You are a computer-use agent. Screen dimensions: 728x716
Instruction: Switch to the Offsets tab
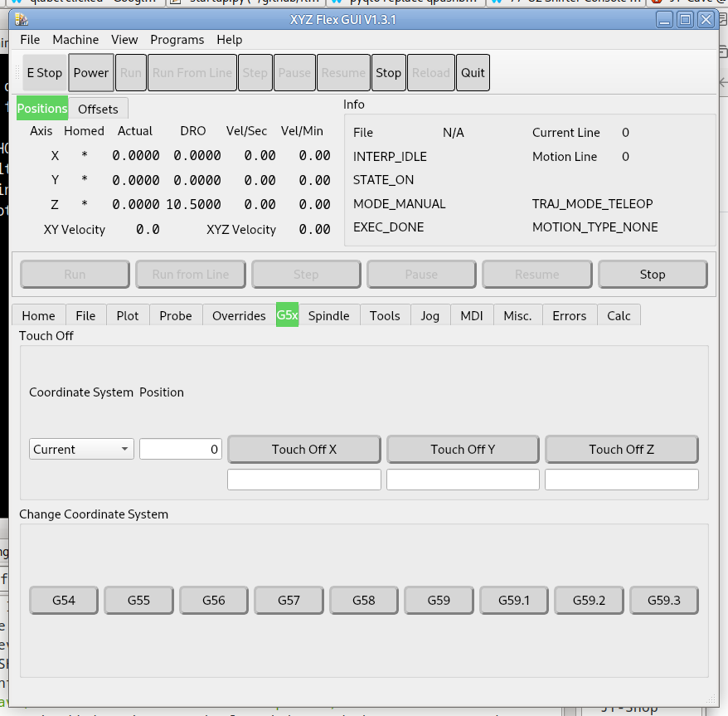pos(98,110)
